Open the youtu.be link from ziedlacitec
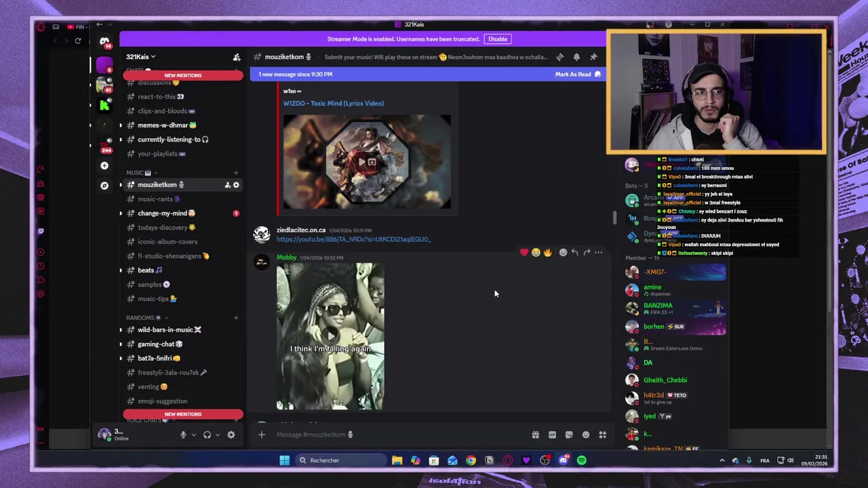 353,239
